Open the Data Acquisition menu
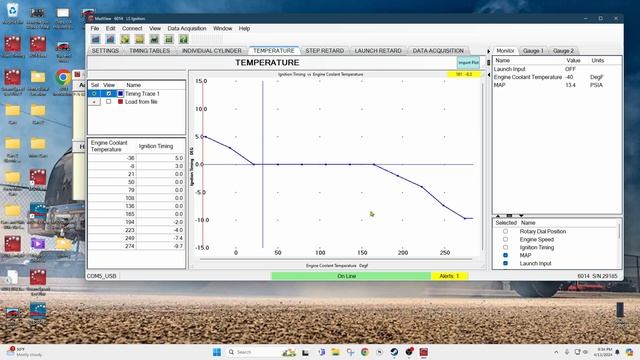 click(x=187, y=29)
